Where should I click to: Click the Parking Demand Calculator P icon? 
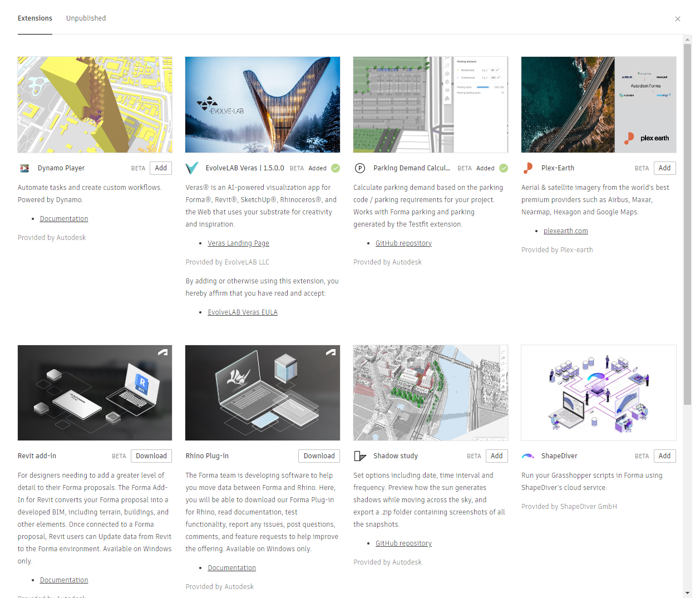(x=360, y=168)
